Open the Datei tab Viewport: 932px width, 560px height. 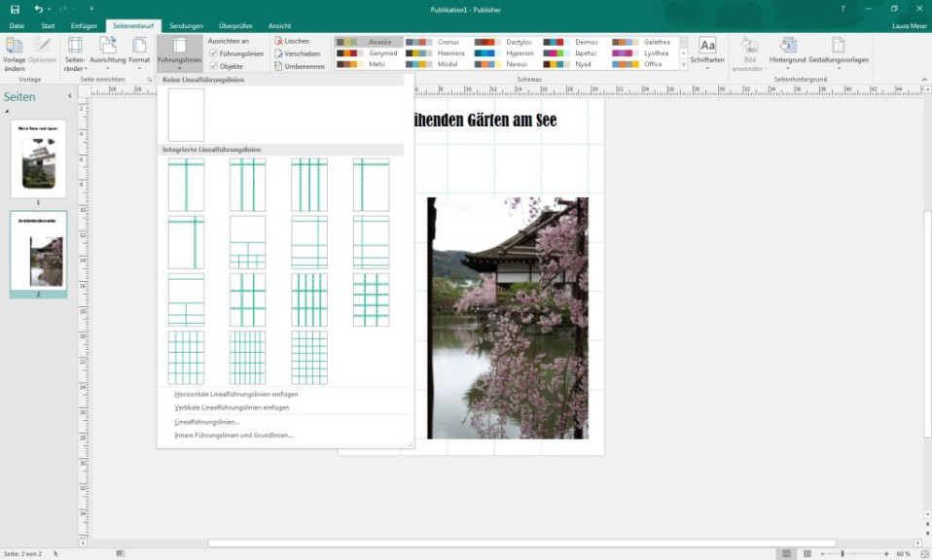click(x=17, y=25)
